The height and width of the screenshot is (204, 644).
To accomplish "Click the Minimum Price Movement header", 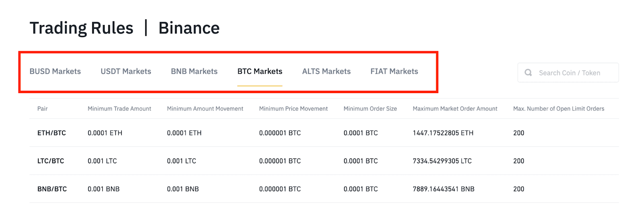I will [293, 109].
